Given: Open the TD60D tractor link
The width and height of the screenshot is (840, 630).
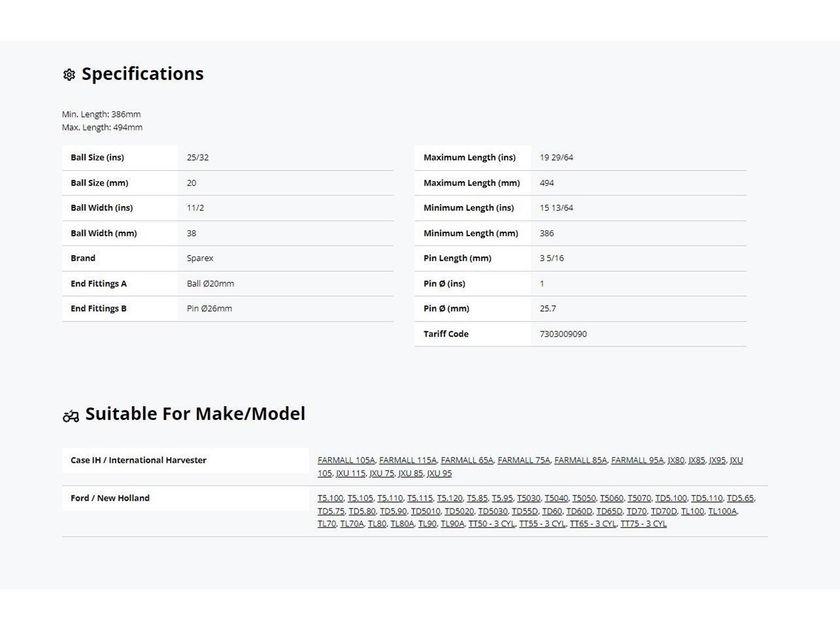Looking at the screenshot, I should tap(579, 511).
